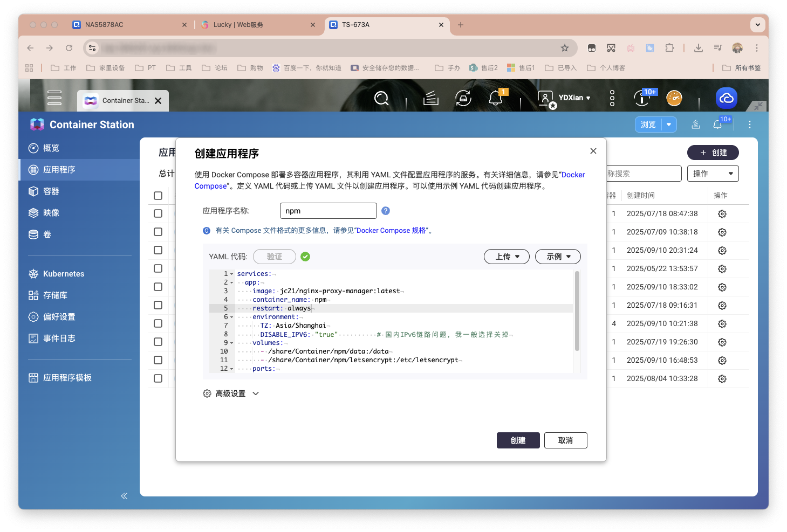This screenshot has height=532, width=787.
Task: Click the 应用程序名称 field containing npm
Action: coord(328,210)
